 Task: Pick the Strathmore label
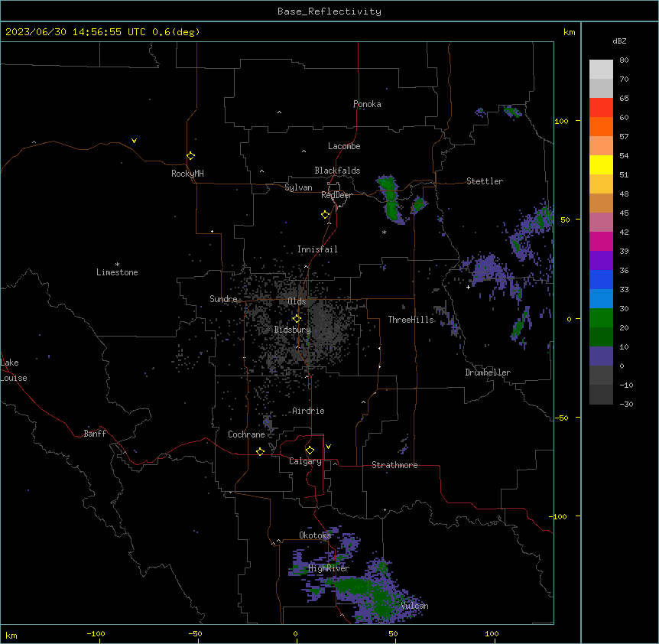click(394, 465)
